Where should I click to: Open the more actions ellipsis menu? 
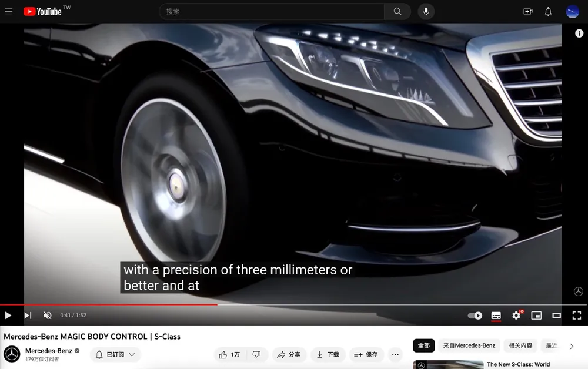click(x=395, y=354)
